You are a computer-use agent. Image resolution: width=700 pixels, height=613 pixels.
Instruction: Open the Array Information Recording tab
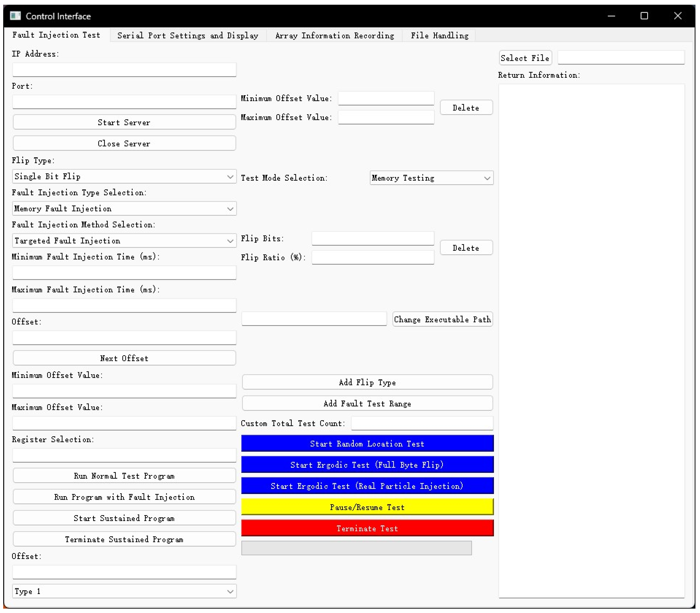coord(335,36)
